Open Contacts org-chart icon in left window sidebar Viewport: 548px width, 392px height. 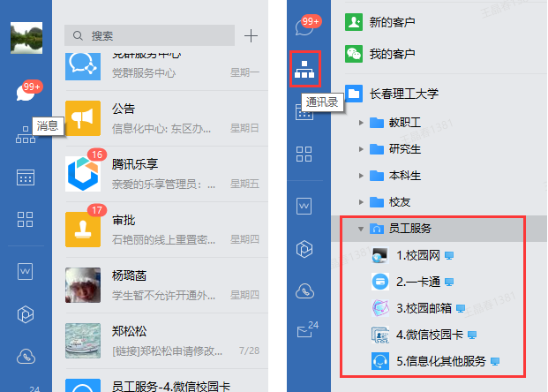26,135
